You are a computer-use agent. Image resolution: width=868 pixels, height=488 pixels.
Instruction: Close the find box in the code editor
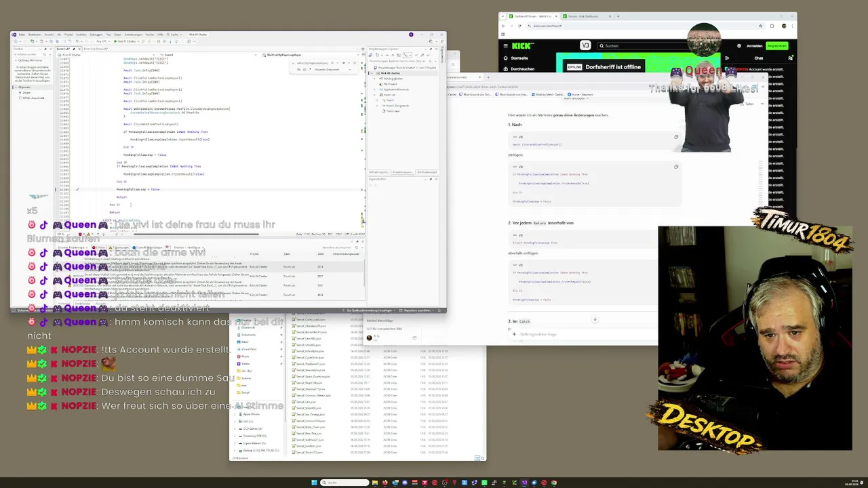coord(353,63)
